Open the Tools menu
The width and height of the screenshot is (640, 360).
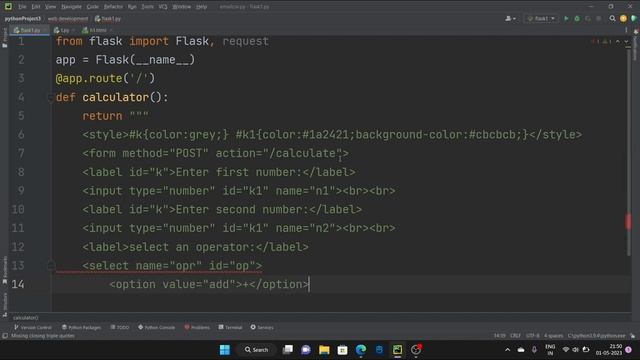148,7
